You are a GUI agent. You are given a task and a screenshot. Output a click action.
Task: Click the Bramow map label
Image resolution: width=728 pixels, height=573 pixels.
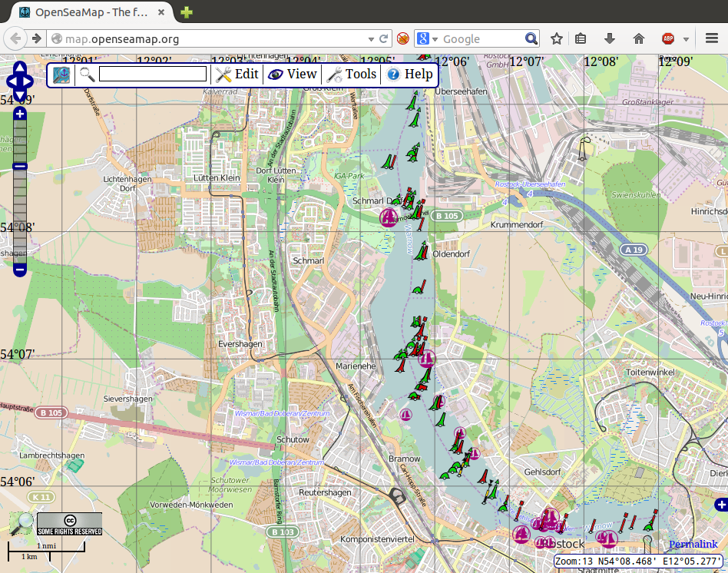[405, 459]
